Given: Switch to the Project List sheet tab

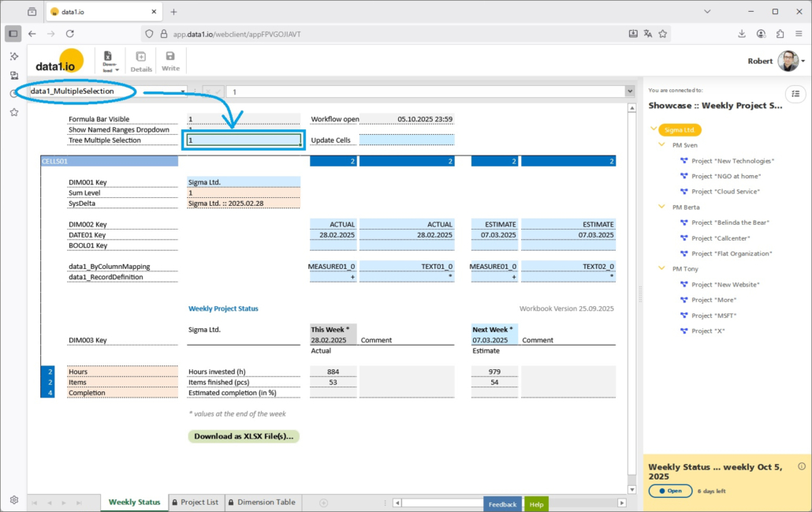Looking at the screenshot, I should 194,502.
